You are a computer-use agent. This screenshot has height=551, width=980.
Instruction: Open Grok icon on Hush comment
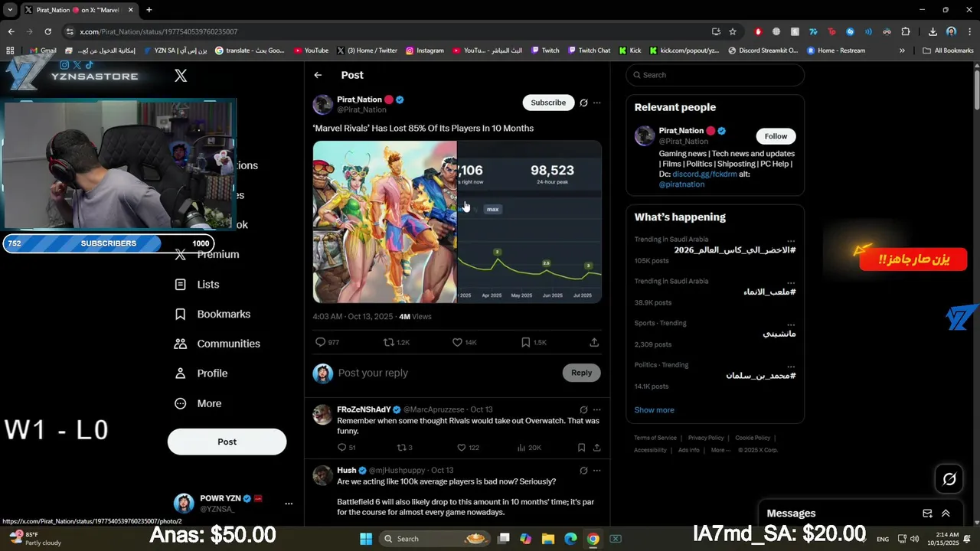coord(583,471)
